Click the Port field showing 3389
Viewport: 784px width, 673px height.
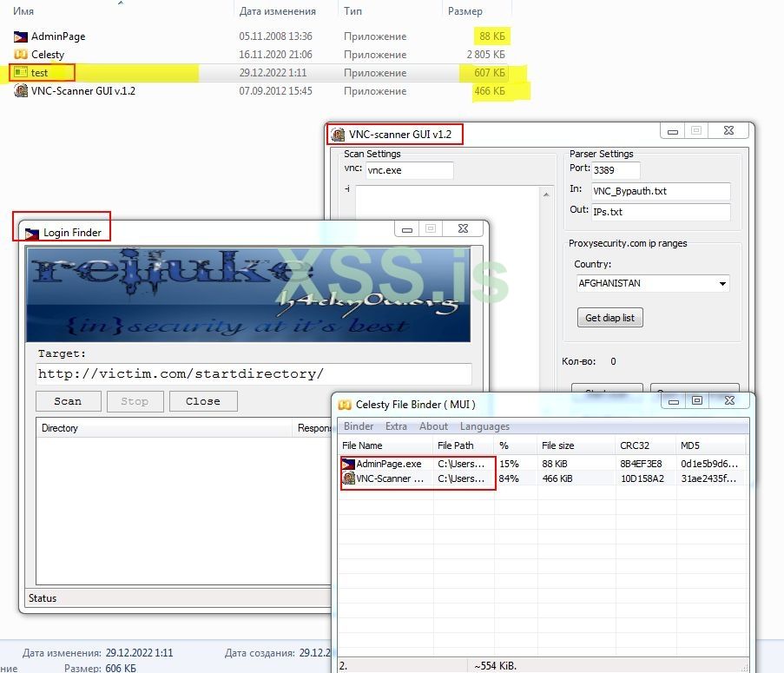click(616, 170)
